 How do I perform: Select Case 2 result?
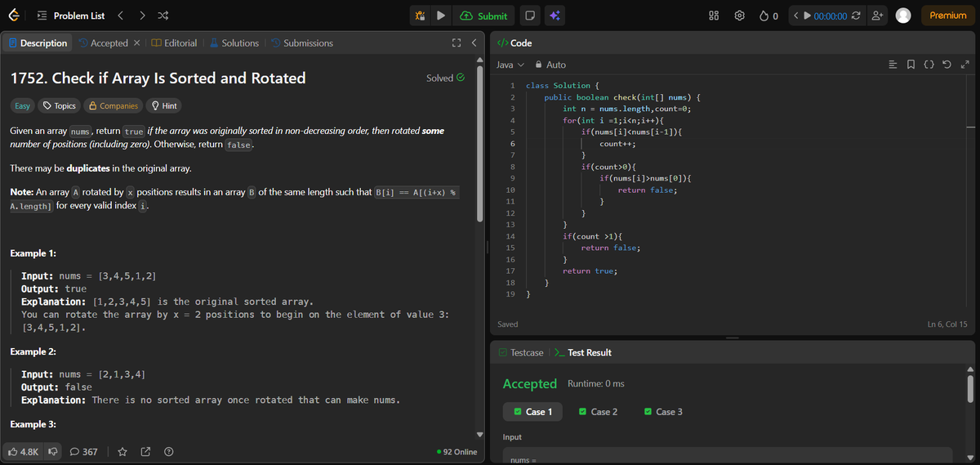tap(599, 411)
